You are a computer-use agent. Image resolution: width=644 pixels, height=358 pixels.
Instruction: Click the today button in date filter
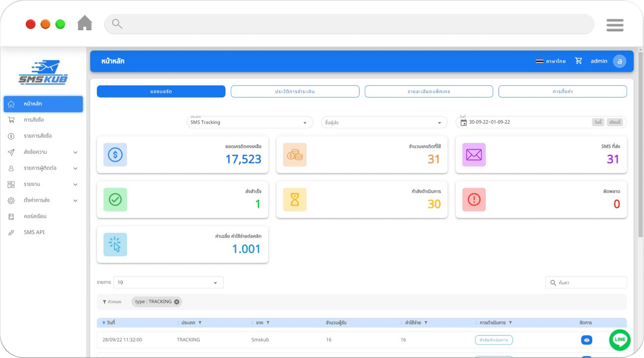click(x=598, y=122)
